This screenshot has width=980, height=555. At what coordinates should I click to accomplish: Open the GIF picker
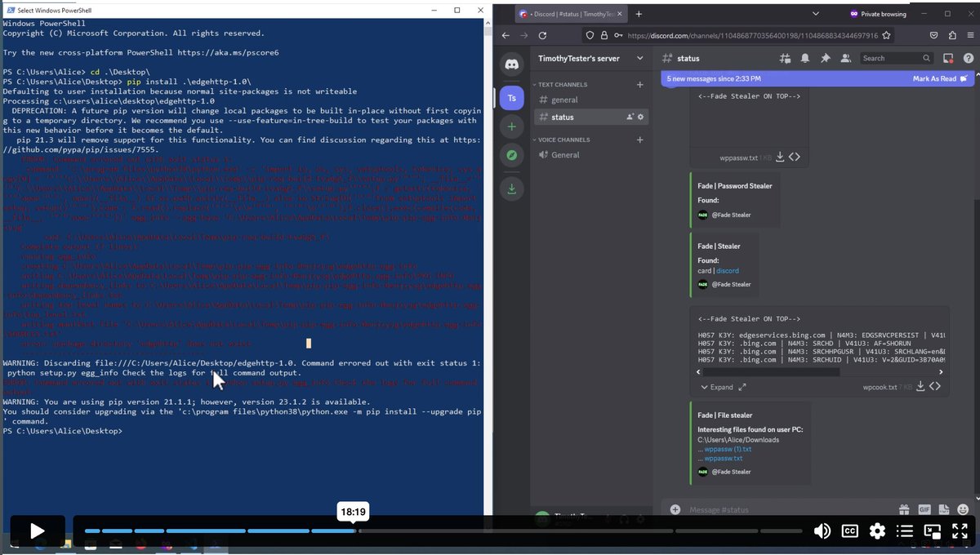(x=924, y=509)
